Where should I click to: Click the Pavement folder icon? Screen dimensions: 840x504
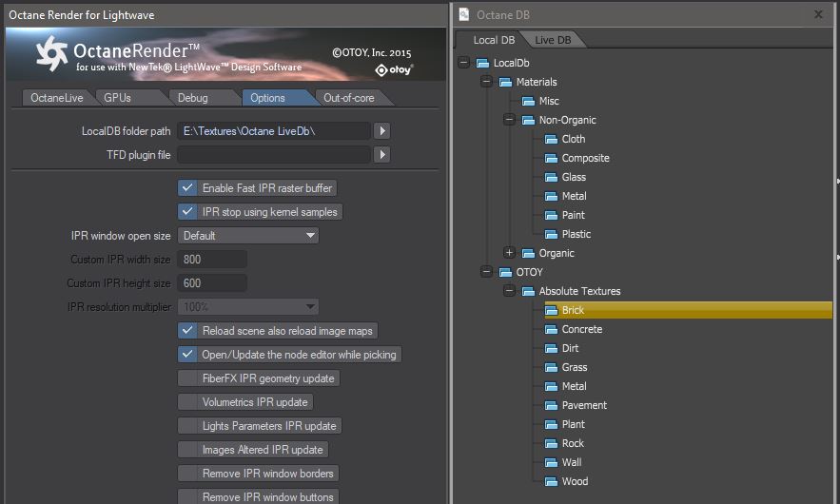click(x=551, y=405)
